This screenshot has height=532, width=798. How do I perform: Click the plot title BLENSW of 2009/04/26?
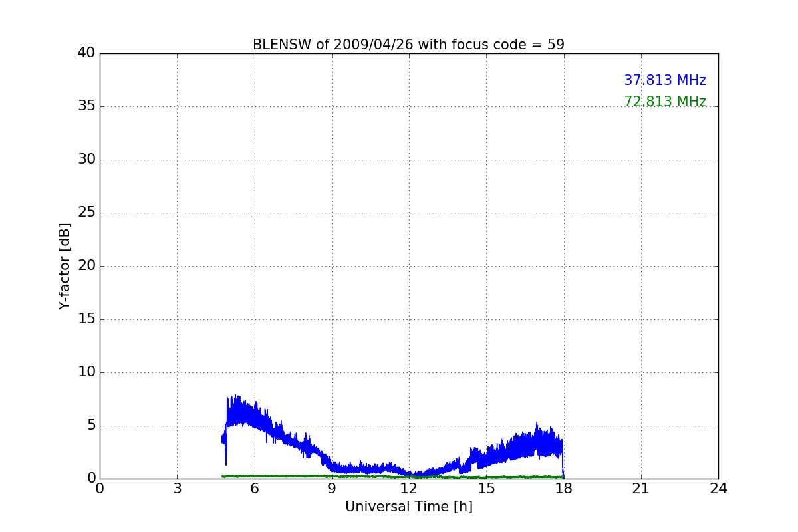coord(408,45)
